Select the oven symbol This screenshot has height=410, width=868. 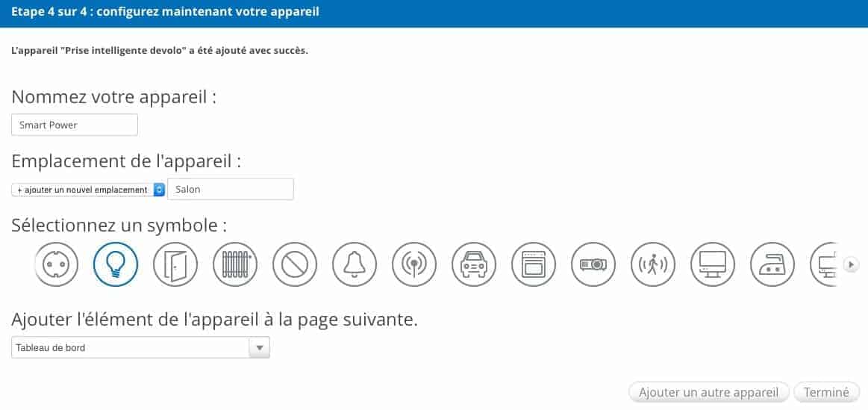pyautogui.click(x=534, y=264)
